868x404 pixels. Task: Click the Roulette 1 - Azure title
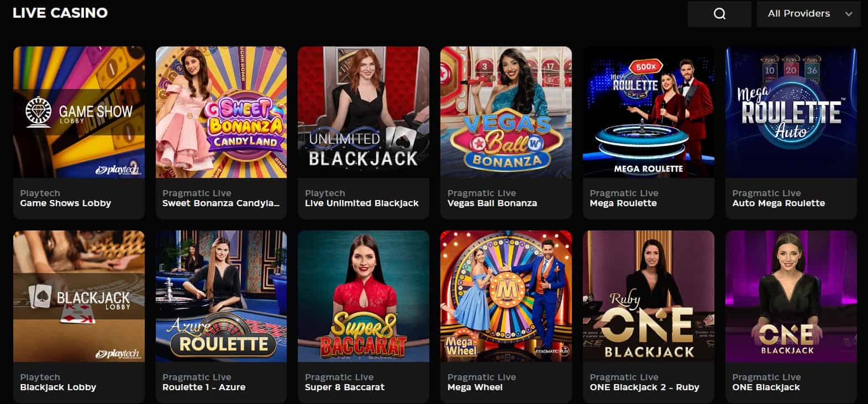pyautogui.click(x=204, y=387)
